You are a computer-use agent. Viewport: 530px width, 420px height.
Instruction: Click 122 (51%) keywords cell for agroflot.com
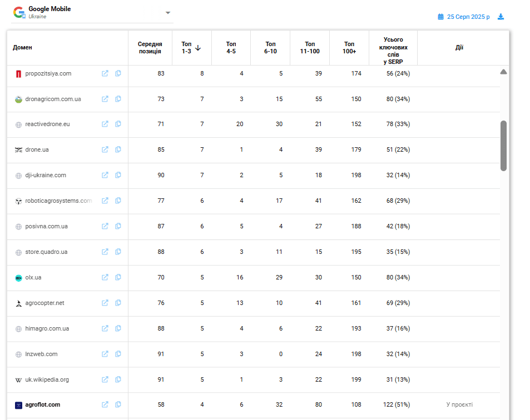tap(397, 404)
